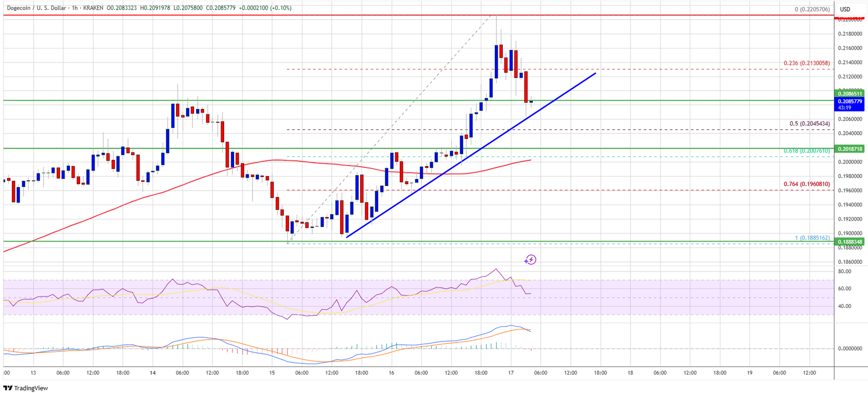
Task: Click the 0.2160000 price axis label
Action: tap(850, 48)
